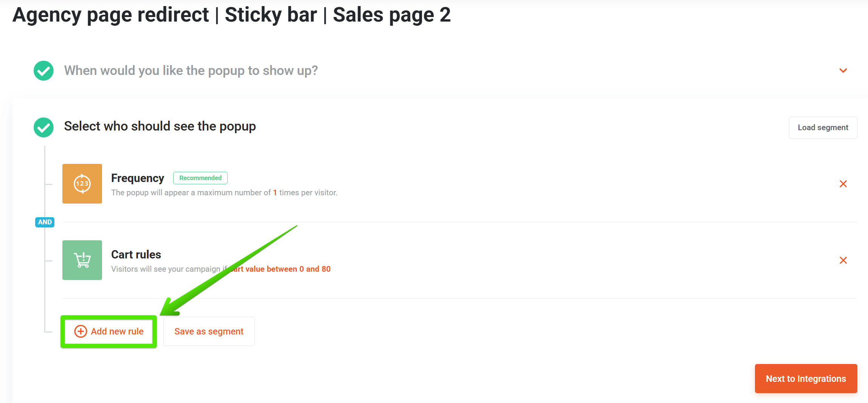This screenshot has width=868, height=403.
Task: Delete the Cart rules condition
Action: click(x=843, y=260)
